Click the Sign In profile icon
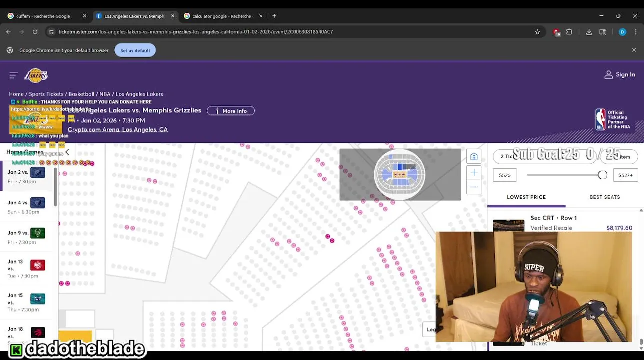644x360 pixels. (608, 75)
